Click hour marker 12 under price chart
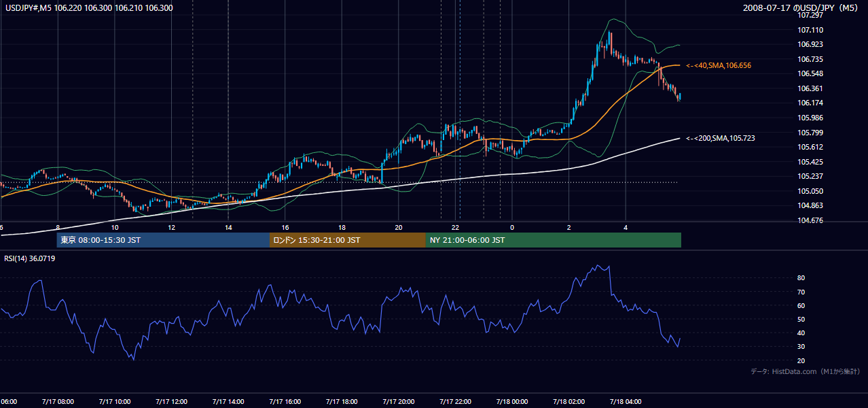This screenshot has height=408, width=868. click(172, 227)
